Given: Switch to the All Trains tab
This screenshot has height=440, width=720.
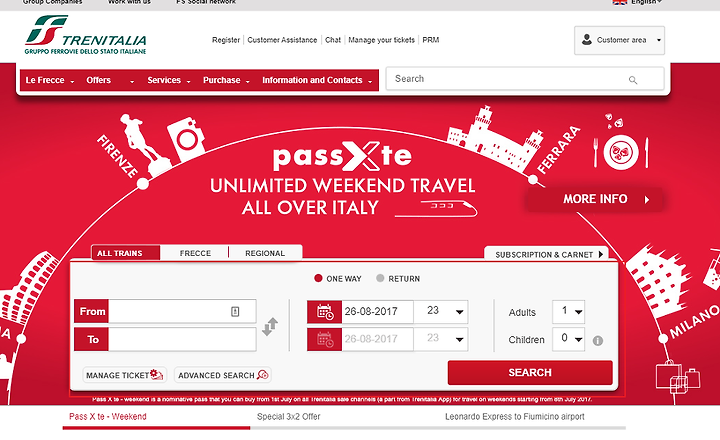Looking at the screenshot, I should click(125, 253).
